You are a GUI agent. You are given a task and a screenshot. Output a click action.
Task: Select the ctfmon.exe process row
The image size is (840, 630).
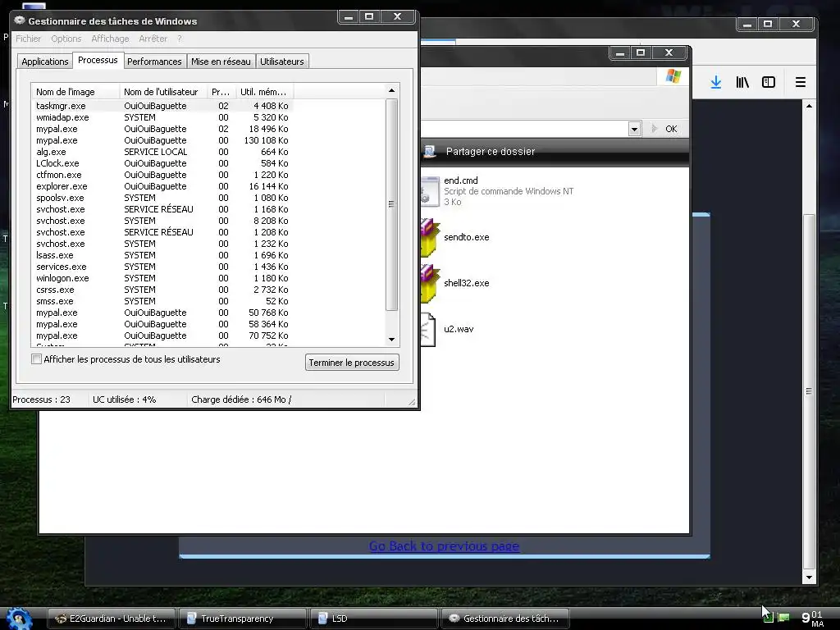(162, 176)
